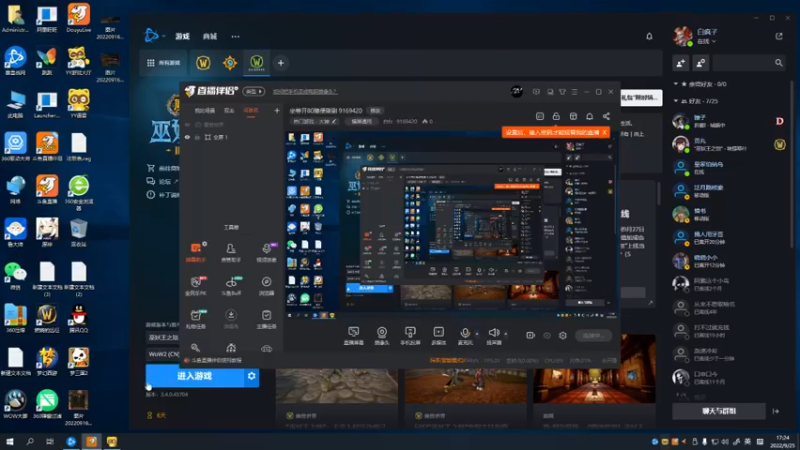The image size is (800, 450).
Task: Open Battle.net notifications bell
Action: (649, 36)
